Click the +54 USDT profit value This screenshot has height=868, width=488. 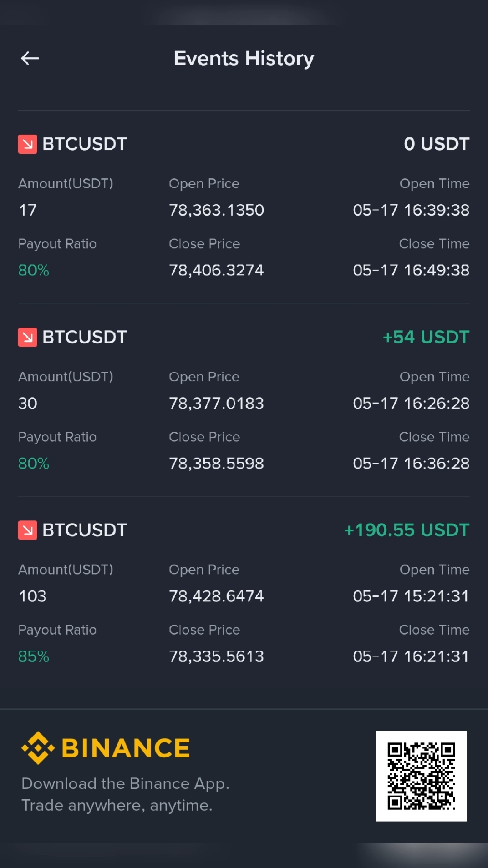point(426,337)
